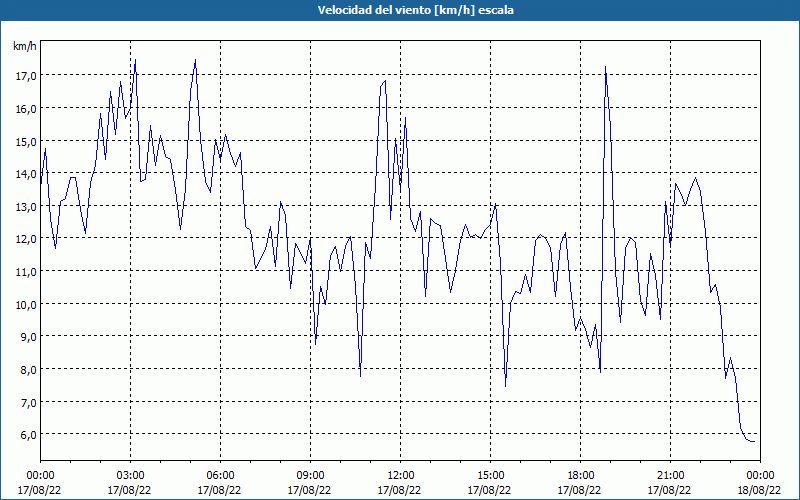Click the 9,0 y-axis label
Screen dimensions: 800x500
28,337
